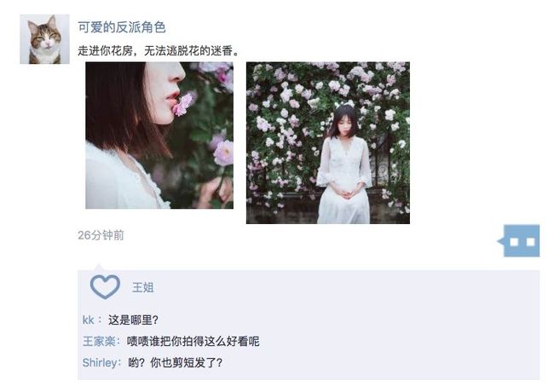Click the pink flower at the lips in photo
Image resolution: width=554 pixels, height=392 pixels.
pos(183,104)
